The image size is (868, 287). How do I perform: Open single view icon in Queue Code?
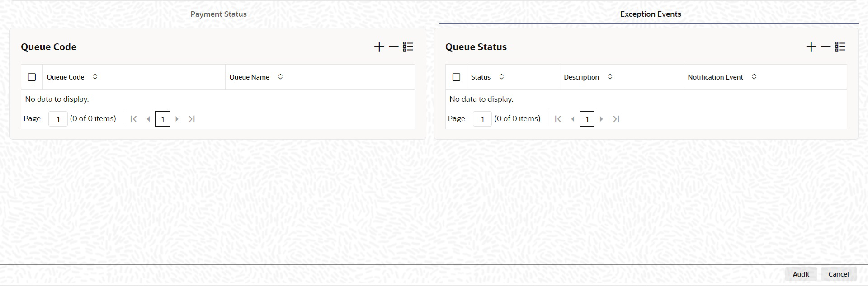click(x=408, y=47)
